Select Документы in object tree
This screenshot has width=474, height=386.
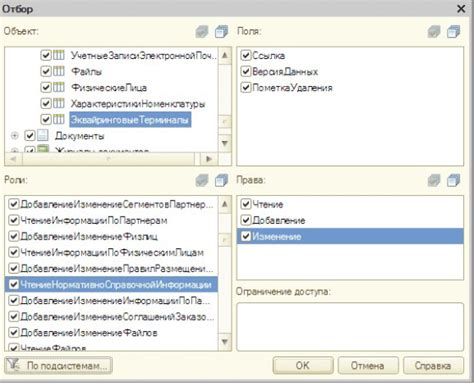tap(79, 136)
